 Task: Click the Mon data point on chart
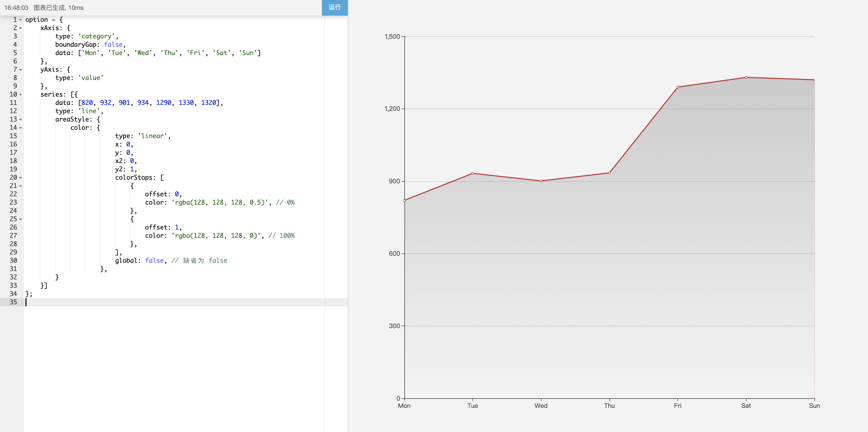coord(404,200)
